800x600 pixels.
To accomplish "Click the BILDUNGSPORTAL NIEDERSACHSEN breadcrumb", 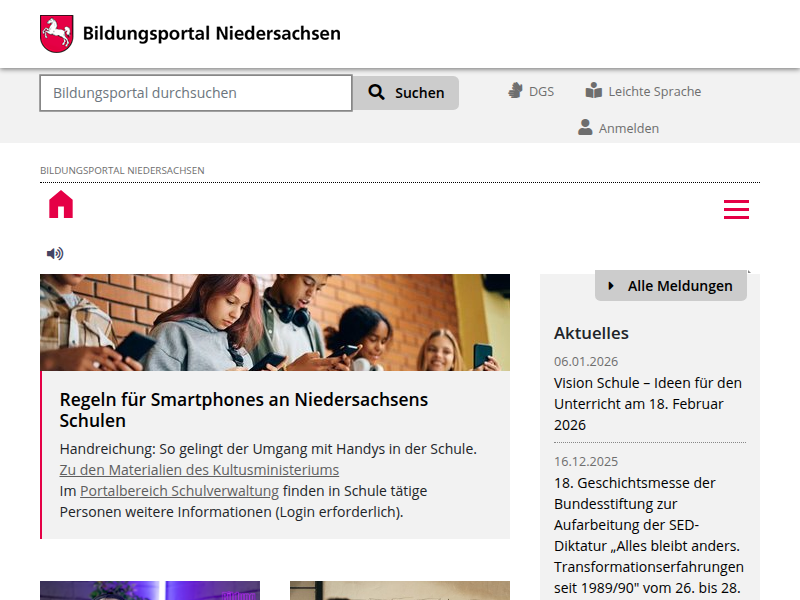I will tap(121, 170).
